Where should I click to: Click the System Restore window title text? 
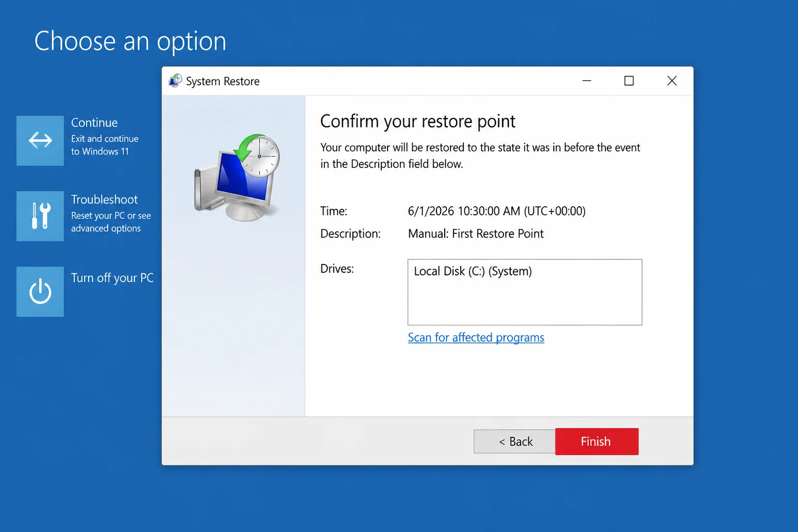pyautogui.click(x=223, y=81)
